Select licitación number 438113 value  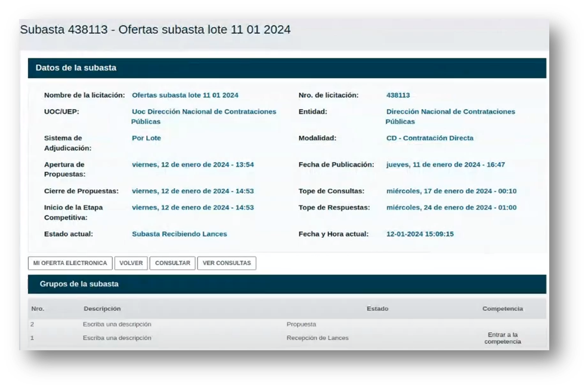tap(398, 95)
